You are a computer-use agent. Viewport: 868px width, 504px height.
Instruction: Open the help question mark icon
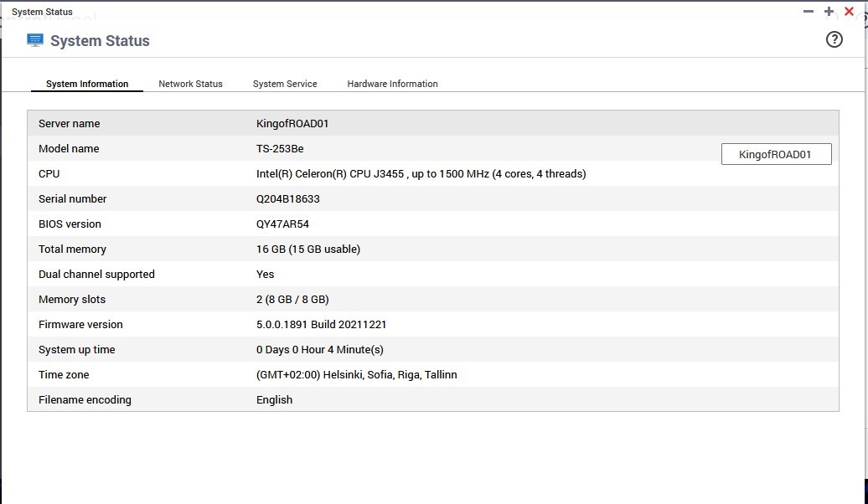(x=834, y=39)
